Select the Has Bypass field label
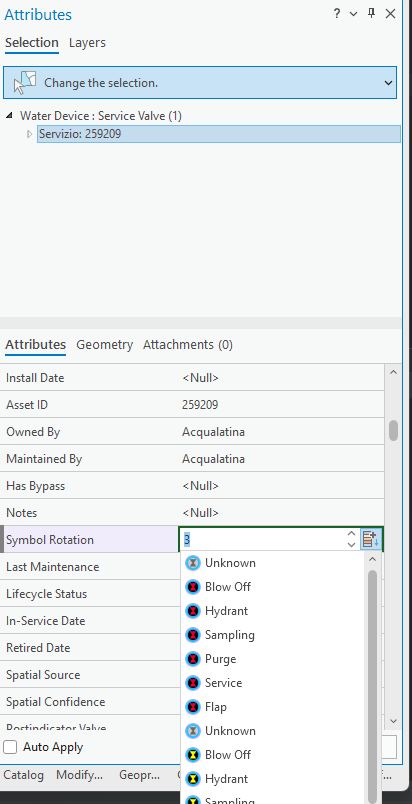 point(35,486)
